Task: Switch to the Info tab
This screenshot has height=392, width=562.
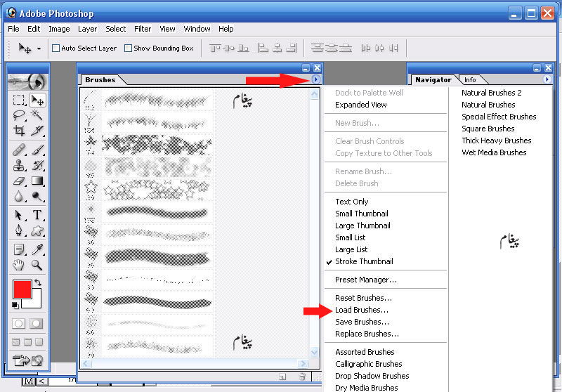Action: 470,80
